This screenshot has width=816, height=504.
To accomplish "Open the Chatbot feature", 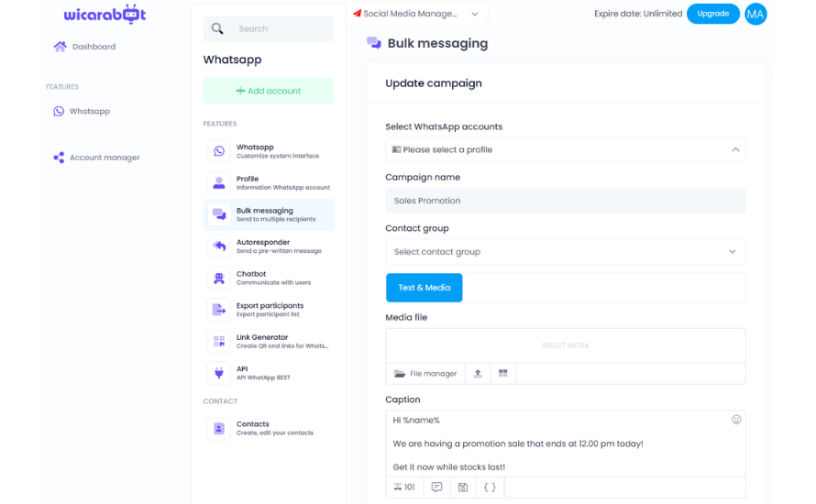I will 269,279.
